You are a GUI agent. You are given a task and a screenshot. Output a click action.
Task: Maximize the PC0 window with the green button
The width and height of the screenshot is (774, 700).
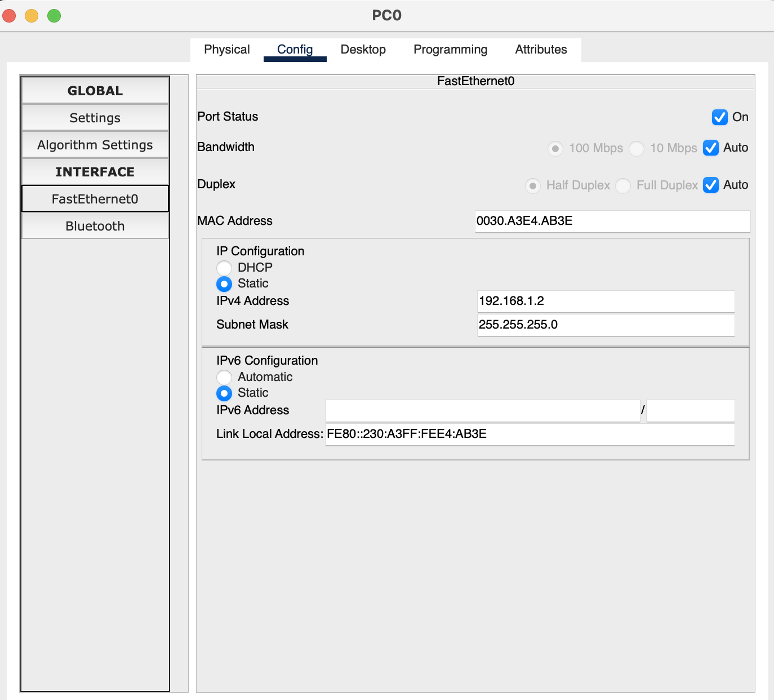pos(54,15)
